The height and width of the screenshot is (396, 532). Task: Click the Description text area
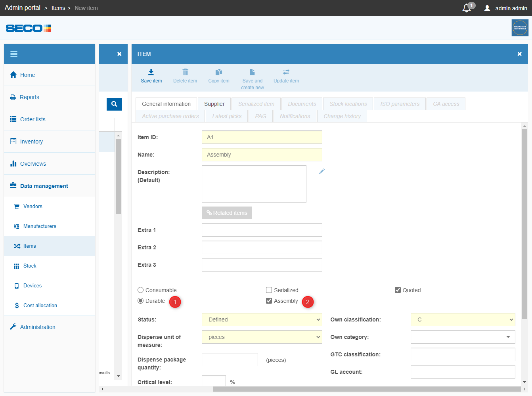(x=254, y=184)
